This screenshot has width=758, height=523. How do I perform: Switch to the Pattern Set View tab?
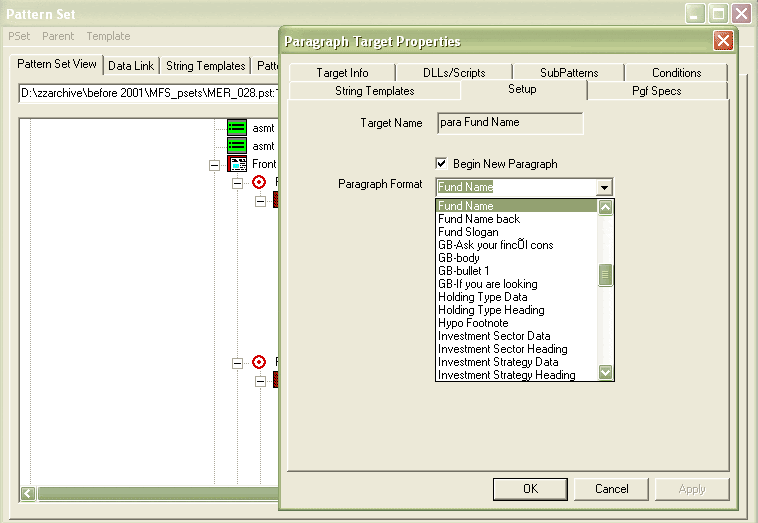tap(57, 64)
